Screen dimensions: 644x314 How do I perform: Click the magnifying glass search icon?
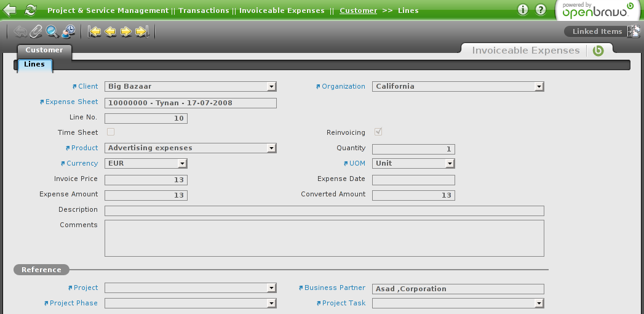click(x=52, y=31)
